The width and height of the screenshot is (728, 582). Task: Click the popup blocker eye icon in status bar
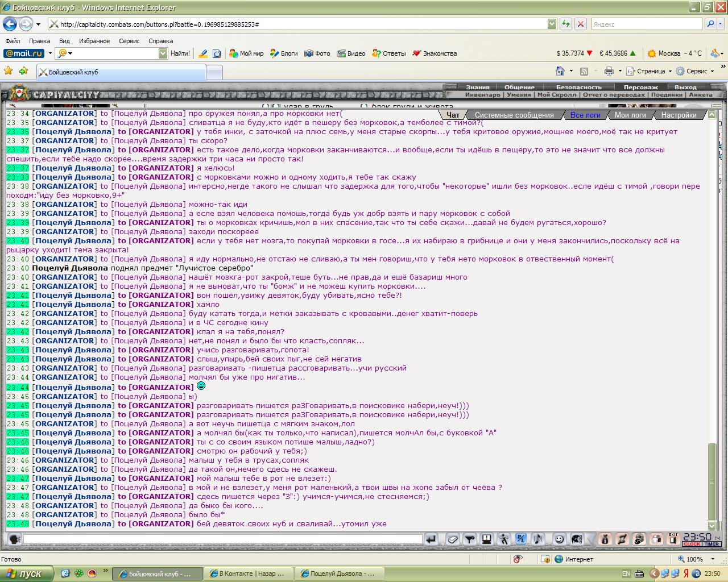pyautogui.click(x=518, y=559)
